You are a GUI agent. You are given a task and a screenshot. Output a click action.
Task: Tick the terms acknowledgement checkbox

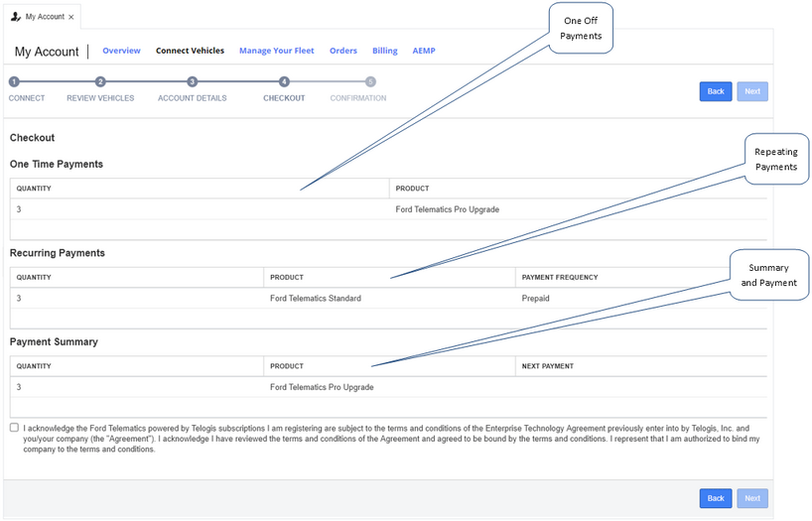(x=14, y=428)
